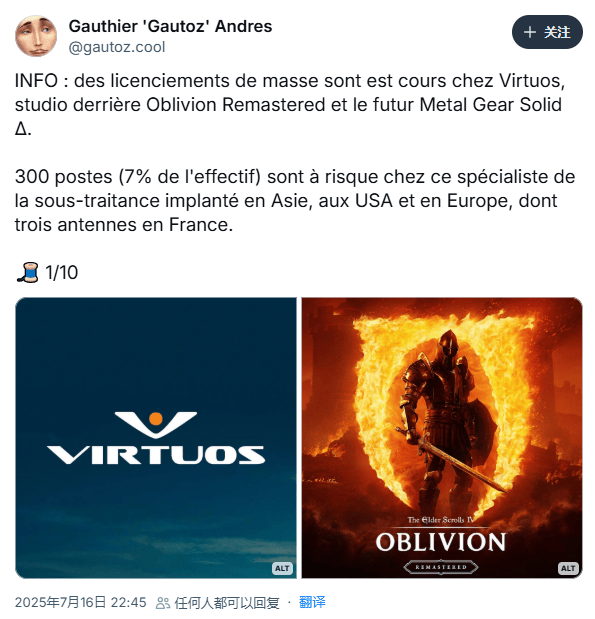The width and height of the screenshot is (595, 619).
Task: Click the OBLIVION title on the cover art
Action: pyautogui.click(x=441, y=542)
